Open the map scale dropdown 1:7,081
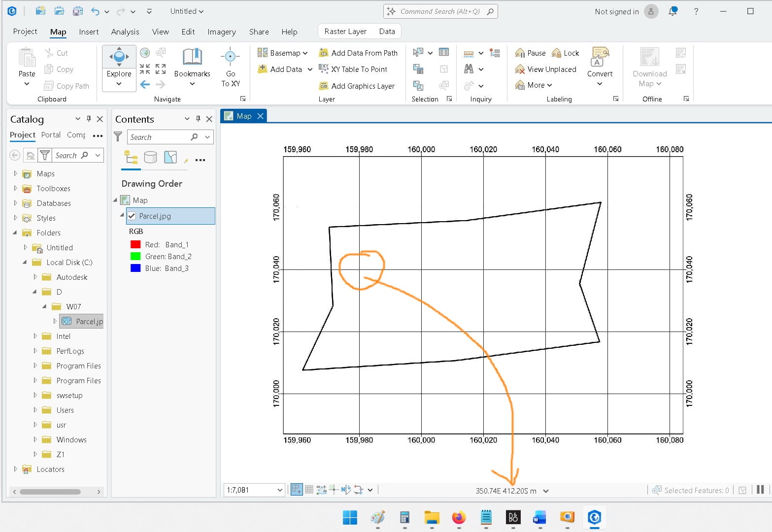 280,490
